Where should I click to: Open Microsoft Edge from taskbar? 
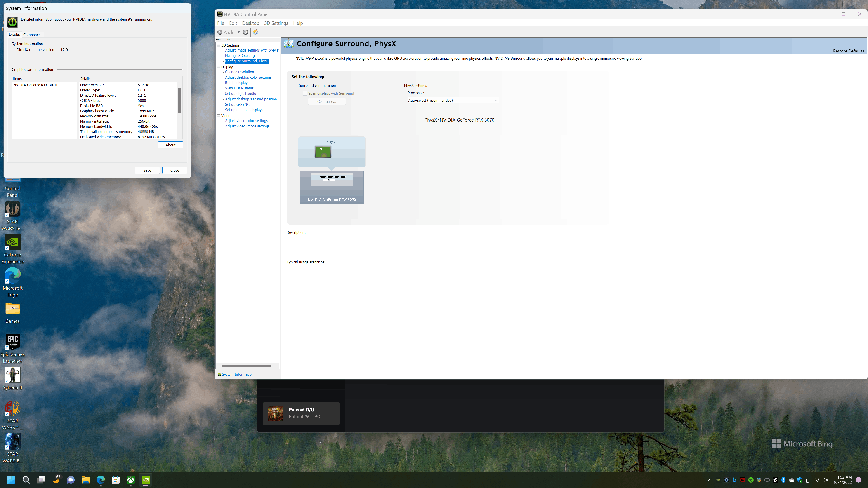pyautogui.click(x=101, y=480)
